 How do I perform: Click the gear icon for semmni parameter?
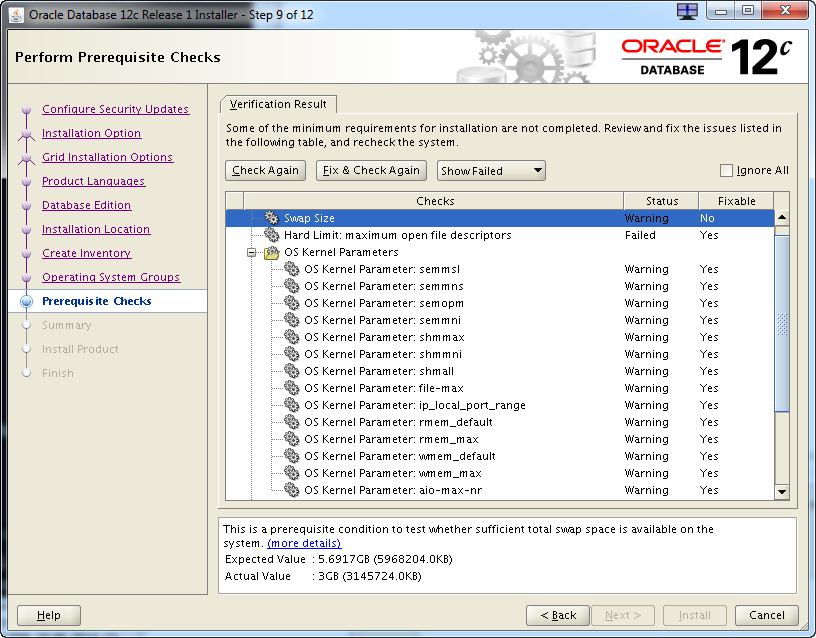(x=291, y=320)
